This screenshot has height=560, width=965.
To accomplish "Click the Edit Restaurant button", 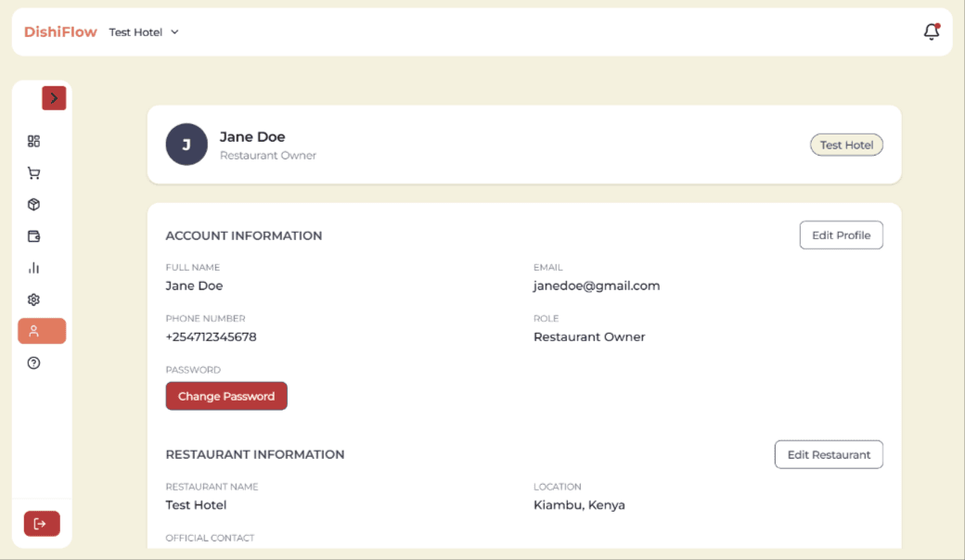I will (829, 454).
